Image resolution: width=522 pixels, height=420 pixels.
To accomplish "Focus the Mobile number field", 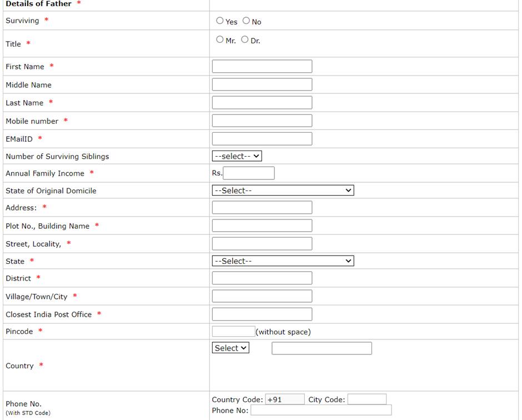I will (x=262, y=121).
